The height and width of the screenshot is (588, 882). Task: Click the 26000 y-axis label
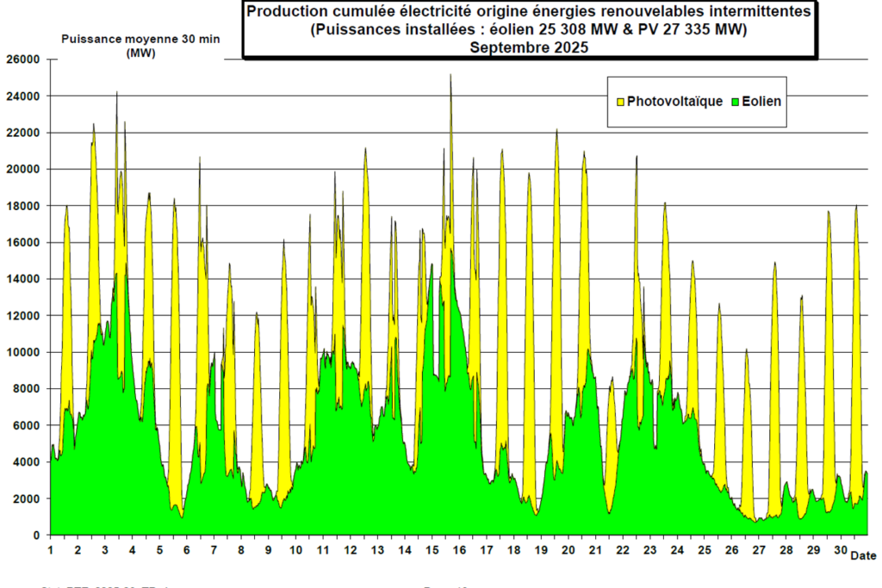pos(24,59)
